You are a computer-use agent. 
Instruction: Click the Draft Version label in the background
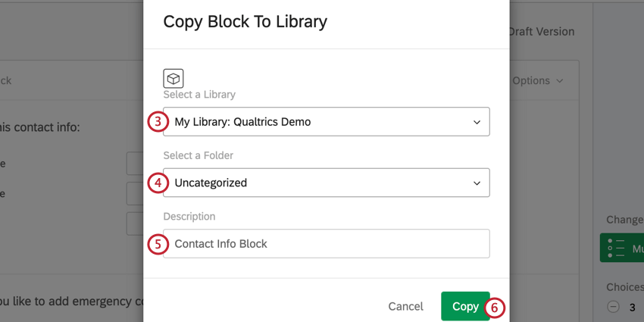[541, 32]
